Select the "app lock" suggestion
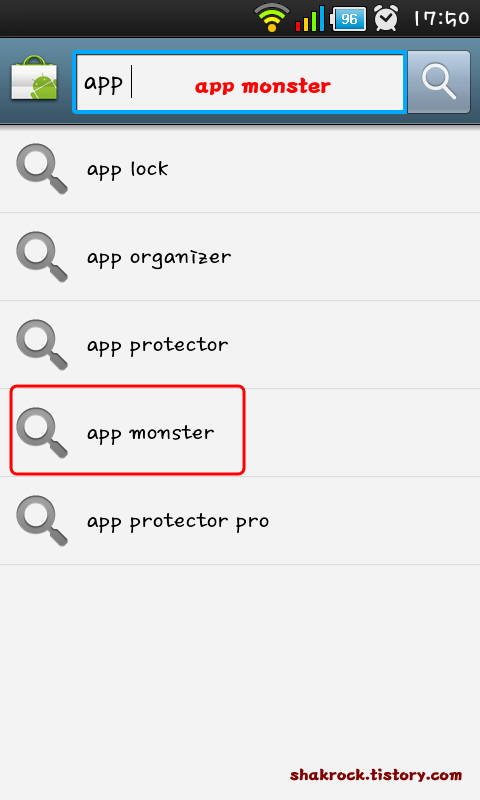The height and width of the screenshot is (800, 480). 240,169
